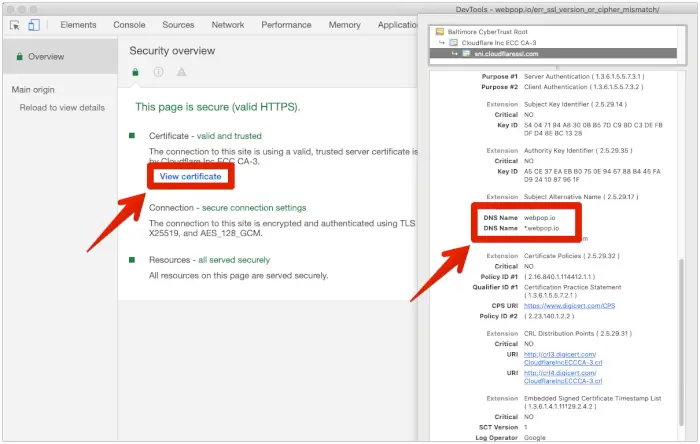Open the crl3.digicert.com CRL link
Viewport: 700px width, 444px height.
563,358
